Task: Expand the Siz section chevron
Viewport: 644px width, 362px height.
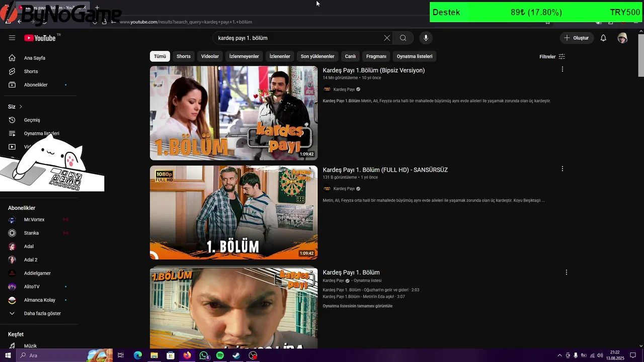Action: [21, 107]
